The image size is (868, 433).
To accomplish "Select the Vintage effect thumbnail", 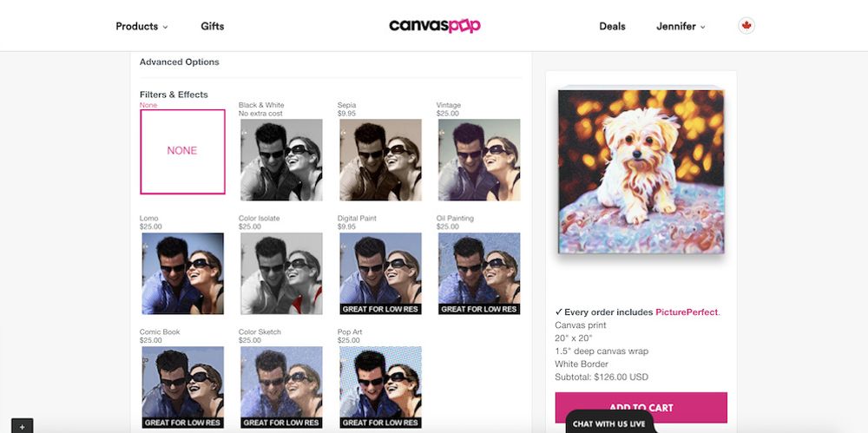I will 479,160.
